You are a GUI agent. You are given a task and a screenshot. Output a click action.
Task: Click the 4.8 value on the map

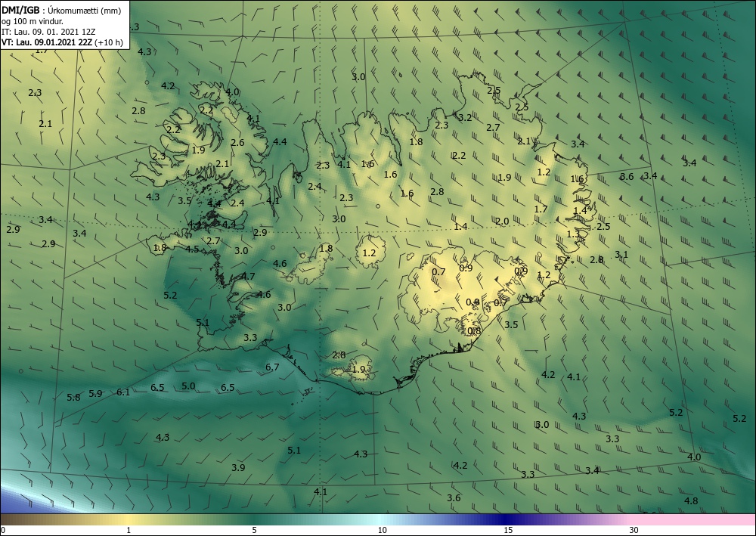tap(691, 500)
